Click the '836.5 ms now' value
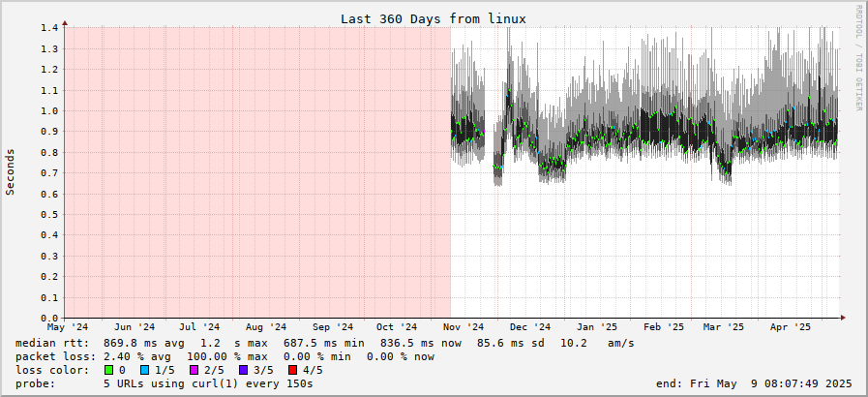Image resolution: width=868 pixels, height=397 pixels. pyautogui.click(x=421, y=344)
